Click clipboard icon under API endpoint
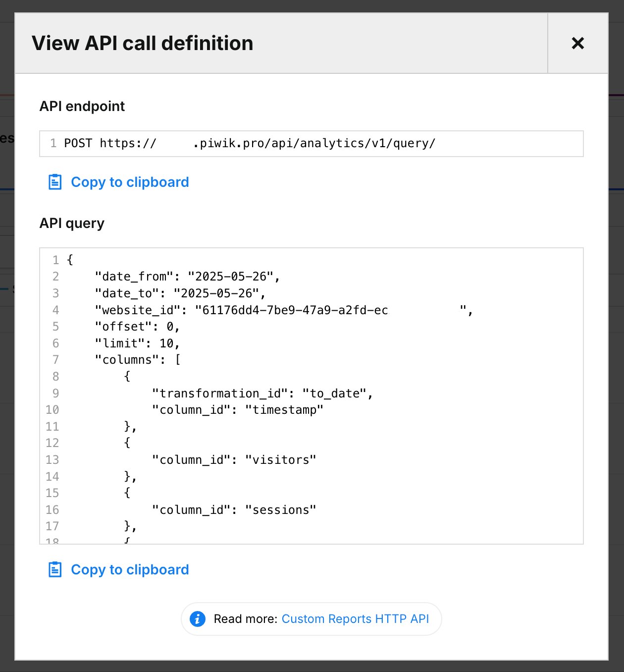 (55, 182)
